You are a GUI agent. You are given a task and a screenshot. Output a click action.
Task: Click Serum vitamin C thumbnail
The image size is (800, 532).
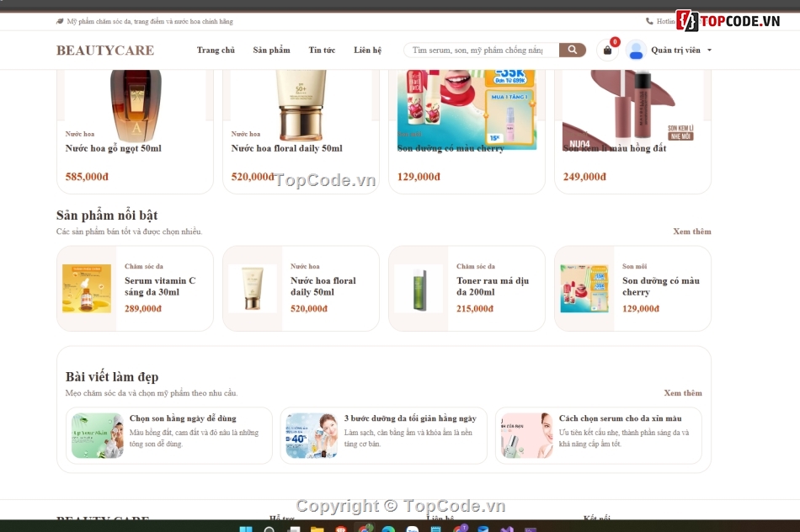click(x=87, y=288)
